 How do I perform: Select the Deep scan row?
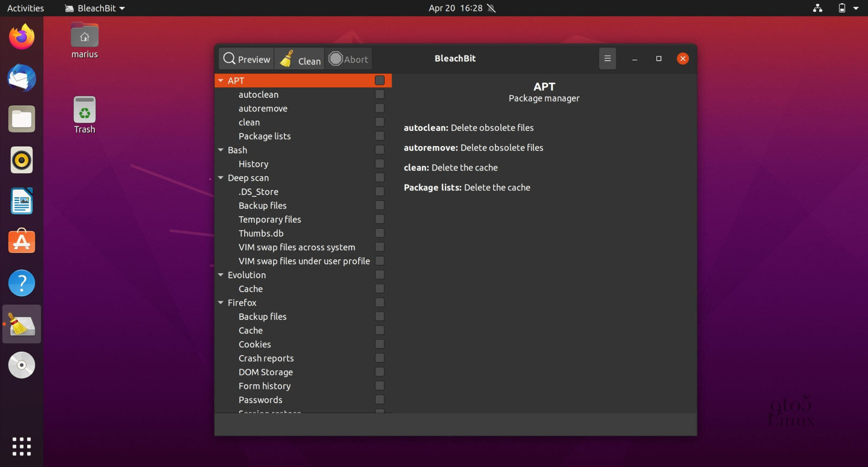pos(303,178)
